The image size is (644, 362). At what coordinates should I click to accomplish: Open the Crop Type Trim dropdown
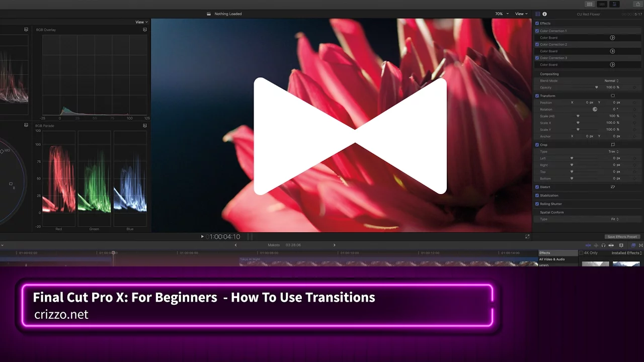click(x=613, y=151)
